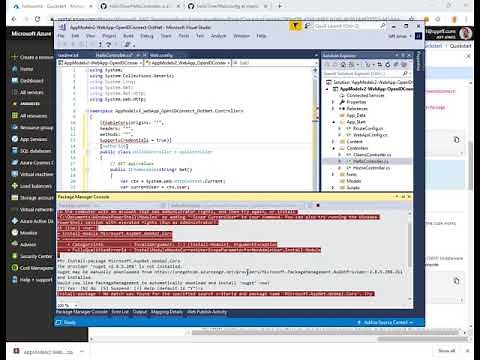The image size is (480, 360).
Task: Click the Security Center icon in Azure sidebar
Action: (x=15, y=256)
